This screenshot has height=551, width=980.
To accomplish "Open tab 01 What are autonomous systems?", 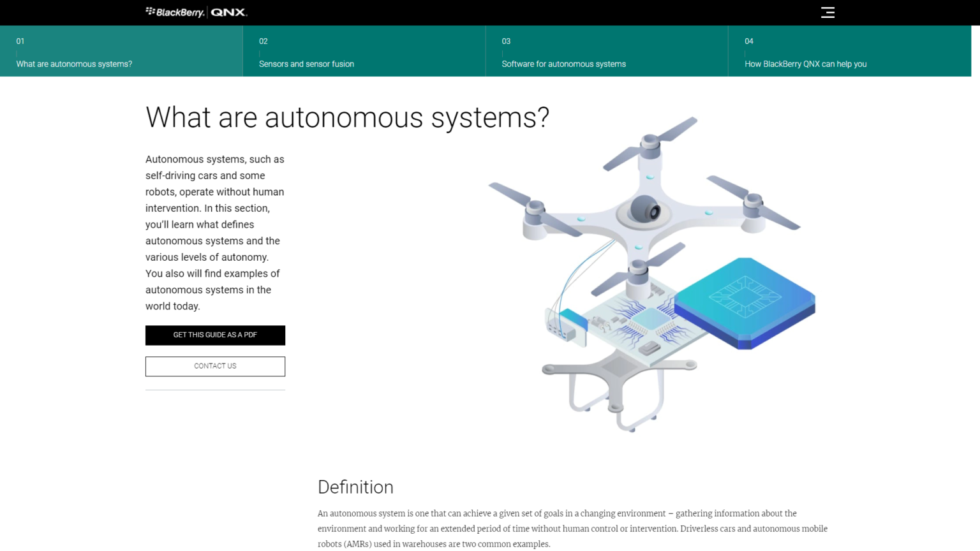I will point(121,51).
